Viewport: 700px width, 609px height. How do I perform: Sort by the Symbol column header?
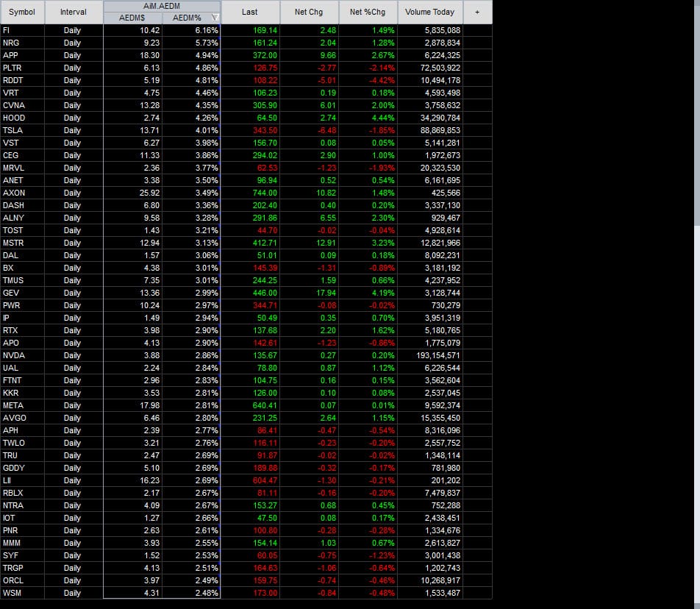22,12
